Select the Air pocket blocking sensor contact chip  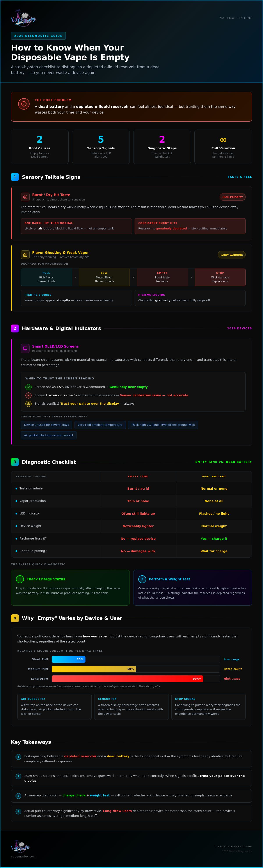48,435
